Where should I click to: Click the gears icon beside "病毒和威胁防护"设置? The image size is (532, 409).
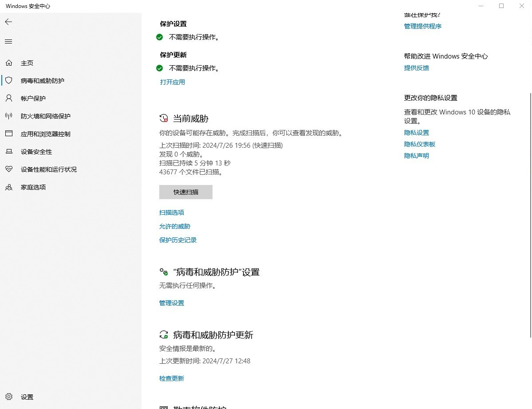(x=164, y=271)
